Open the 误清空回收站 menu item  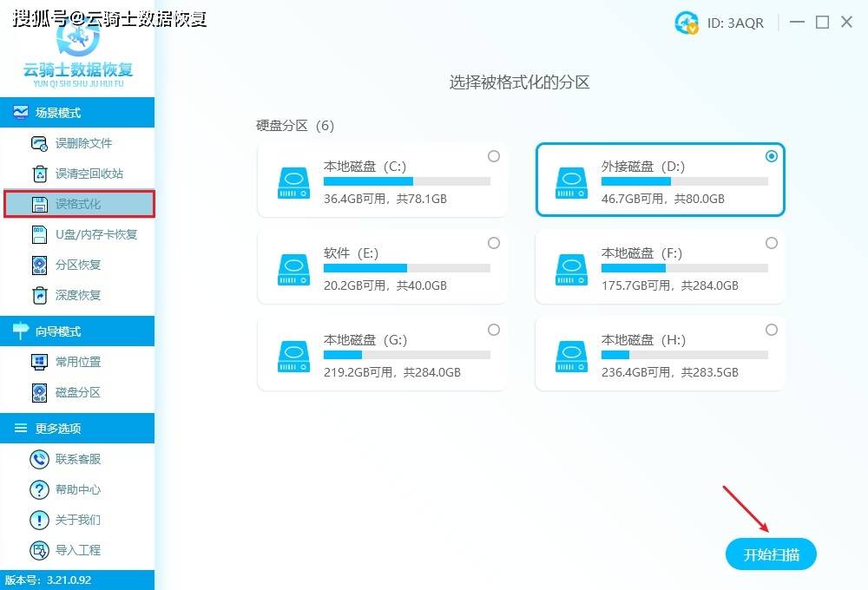pyautogui.click(x=77, y=174)
